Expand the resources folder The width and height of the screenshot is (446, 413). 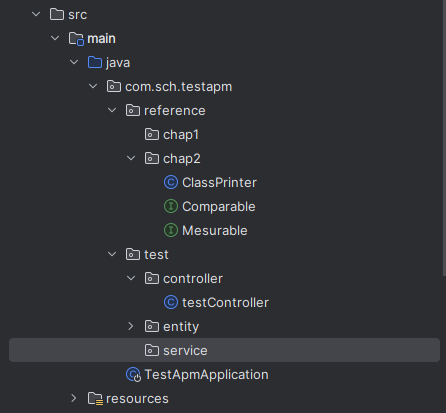74,398
